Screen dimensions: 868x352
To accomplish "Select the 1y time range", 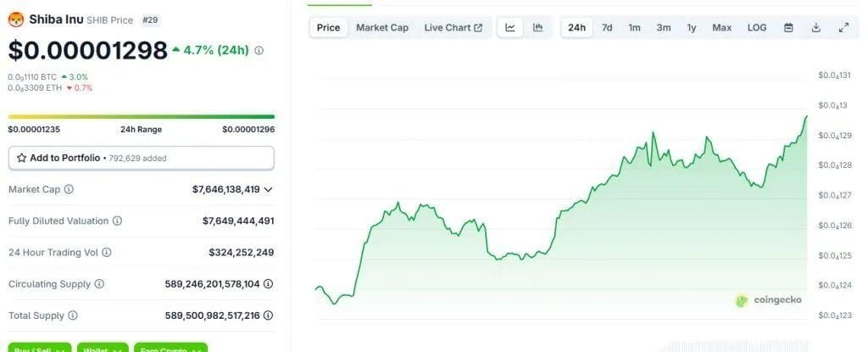I will (x=692, y=28).
